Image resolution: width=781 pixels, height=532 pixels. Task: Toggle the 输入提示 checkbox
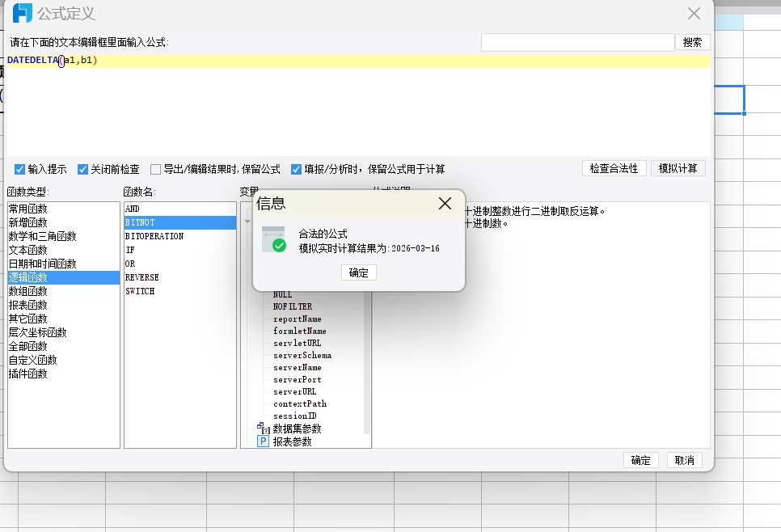[19, 169]
